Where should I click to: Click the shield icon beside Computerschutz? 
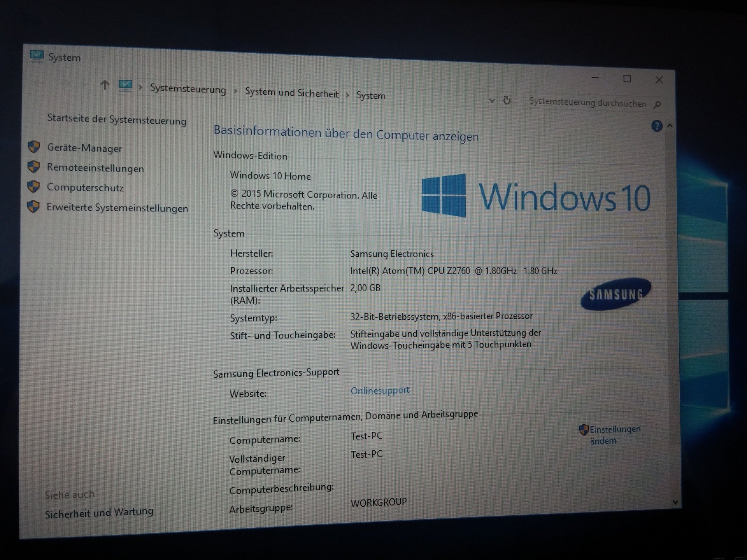34,186
